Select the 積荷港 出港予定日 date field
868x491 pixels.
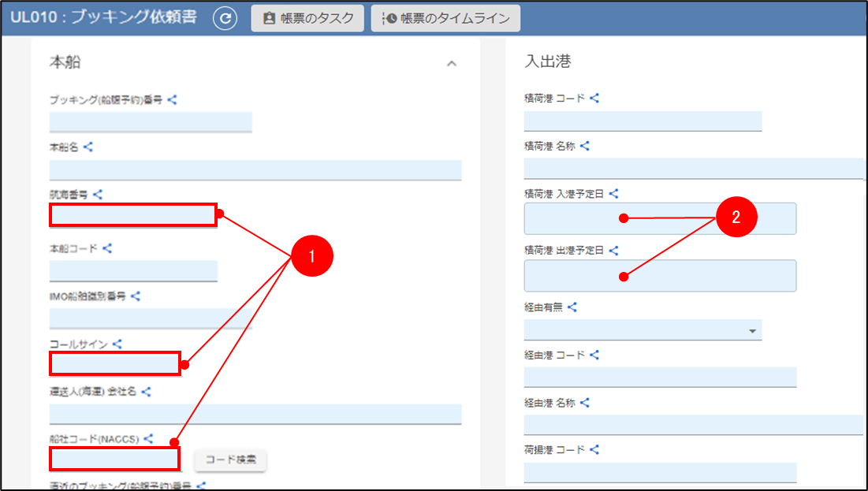coord(660,276)
